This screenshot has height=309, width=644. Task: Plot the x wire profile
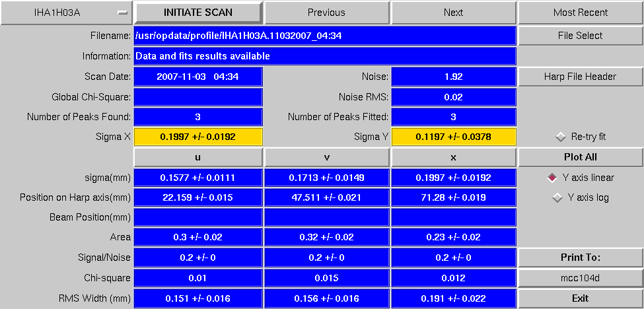[453, 157]
